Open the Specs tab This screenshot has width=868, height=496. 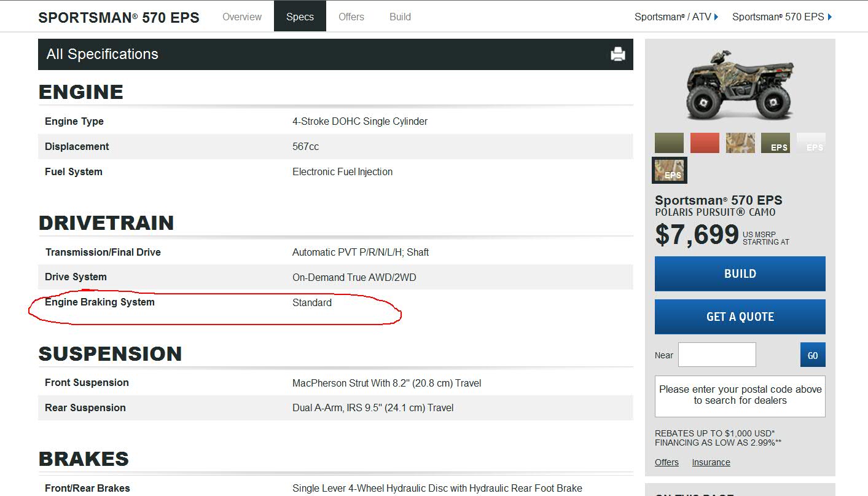[x=300, y=17]
